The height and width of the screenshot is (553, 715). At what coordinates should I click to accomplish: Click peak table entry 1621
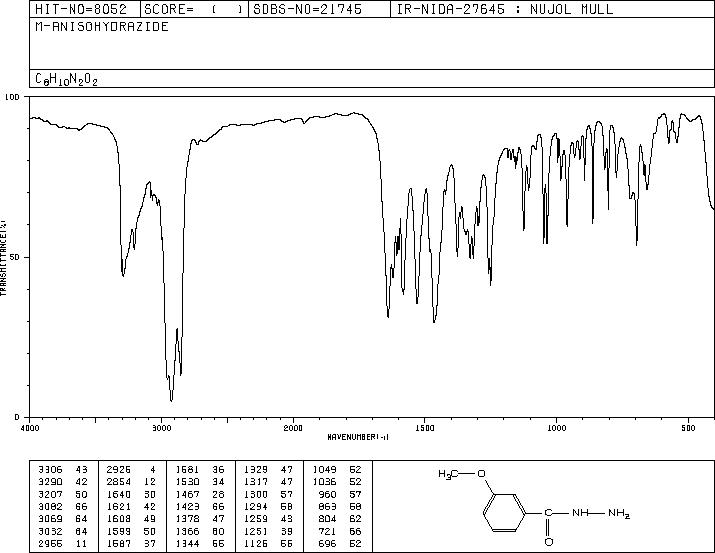click(x=119, y=506)
